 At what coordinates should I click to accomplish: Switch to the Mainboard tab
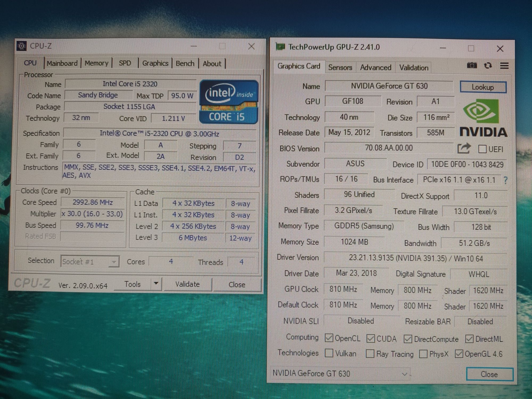point(62,63)
